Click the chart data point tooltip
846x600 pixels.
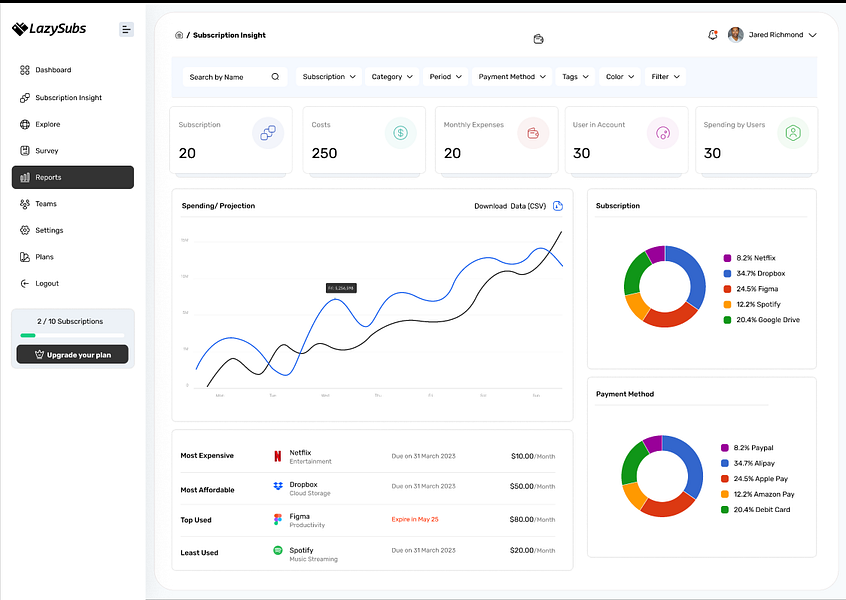click(341, 288)
